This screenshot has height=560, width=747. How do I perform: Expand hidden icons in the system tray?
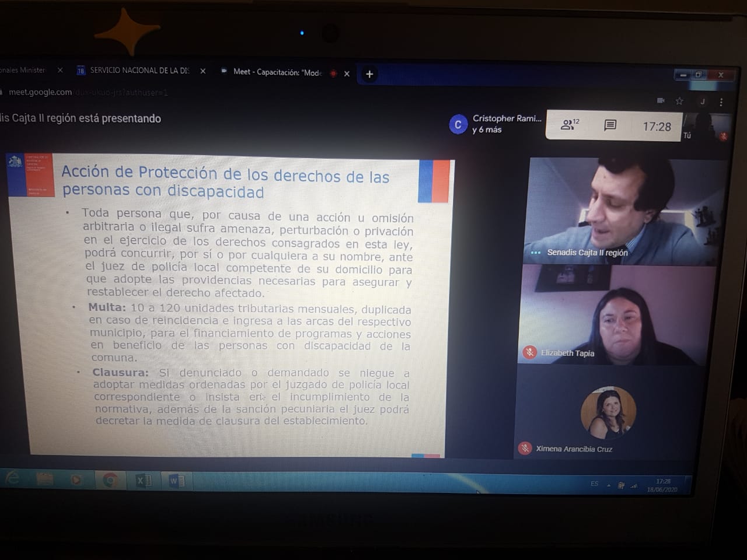click(609, 485)
